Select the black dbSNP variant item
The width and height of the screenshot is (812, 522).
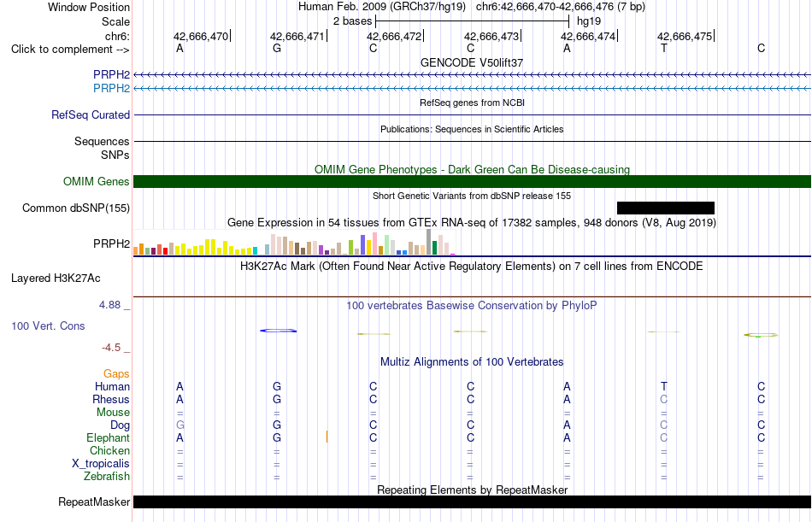(x=666, y=208)
